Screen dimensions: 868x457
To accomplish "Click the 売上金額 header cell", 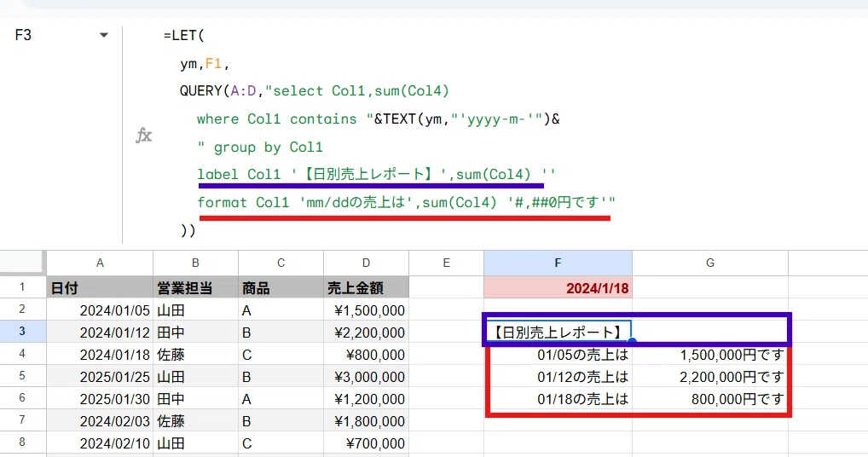I will pos(366,287).
